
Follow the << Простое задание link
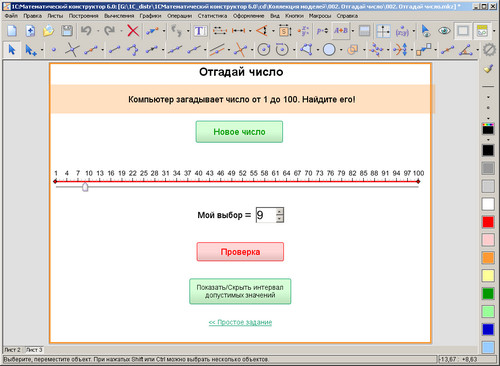[x=240, y=322]
